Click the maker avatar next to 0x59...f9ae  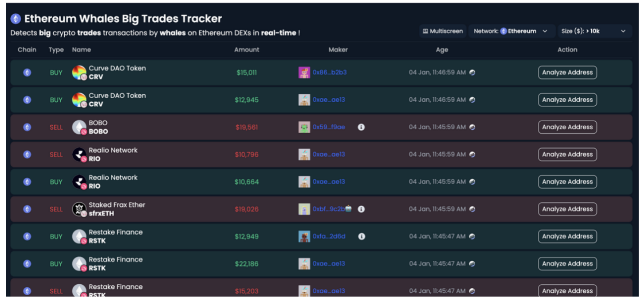tap(304, 127)
